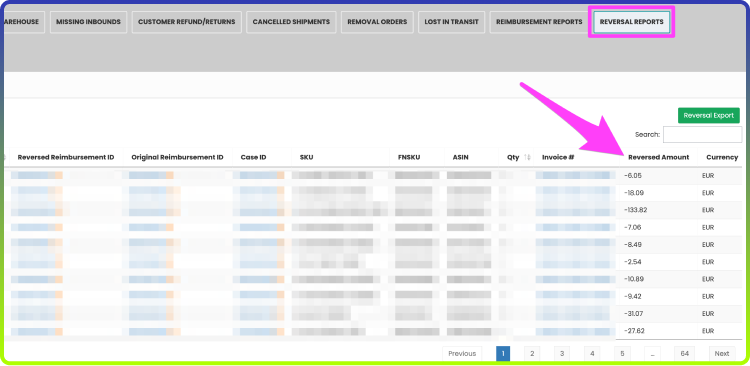Go to the Removal Orders tab

coord(377,22)
